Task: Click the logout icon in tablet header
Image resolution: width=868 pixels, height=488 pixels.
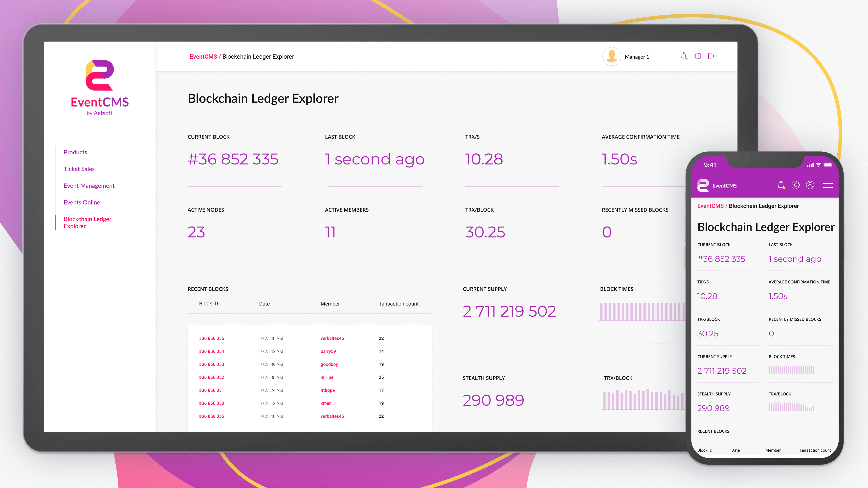Action: 711,56
